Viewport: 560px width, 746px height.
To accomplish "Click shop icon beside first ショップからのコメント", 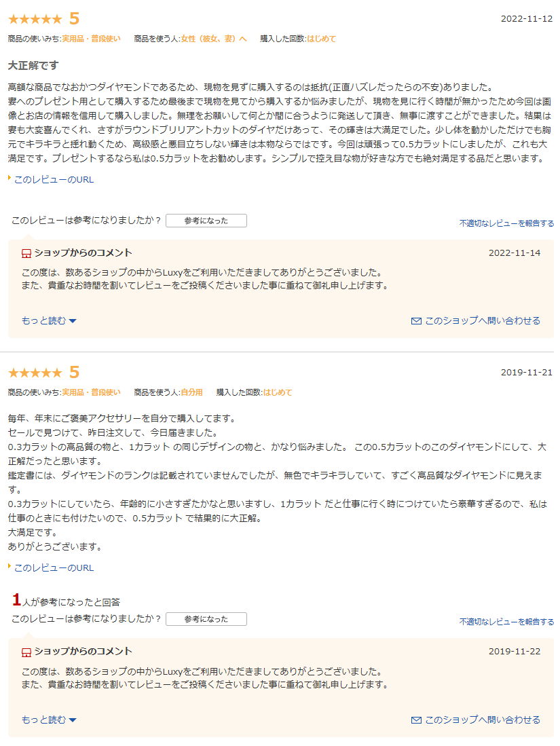I will 26,254.
